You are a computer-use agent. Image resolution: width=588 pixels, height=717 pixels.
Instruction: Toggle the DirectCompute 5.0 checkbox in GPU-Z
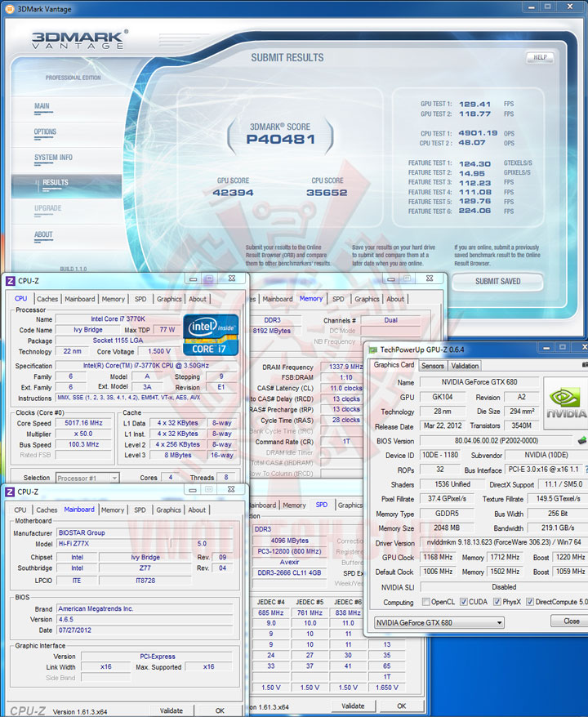tap(529, 601)
